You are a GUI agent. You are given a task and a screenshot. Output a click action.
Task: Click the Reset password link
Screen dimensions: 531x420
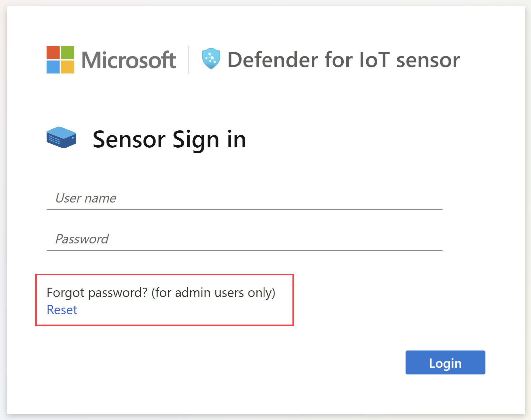62,310
